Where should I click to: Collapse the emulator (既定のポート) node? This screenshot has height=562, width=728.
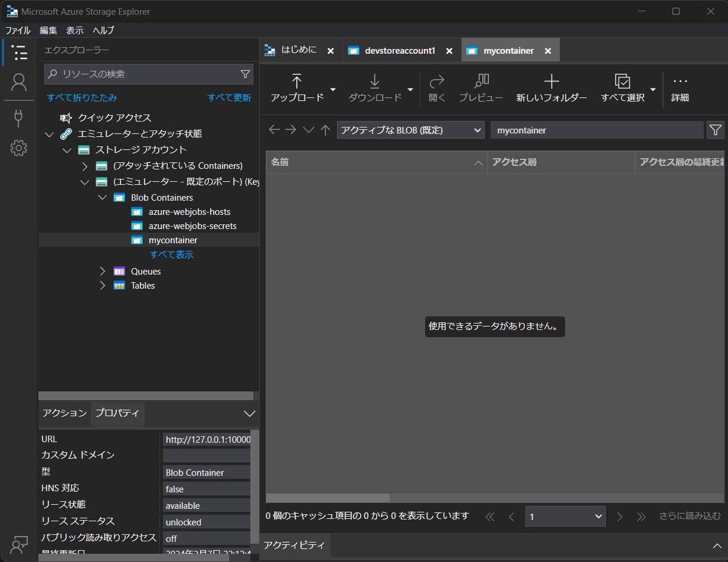click(x=84, y=182)
